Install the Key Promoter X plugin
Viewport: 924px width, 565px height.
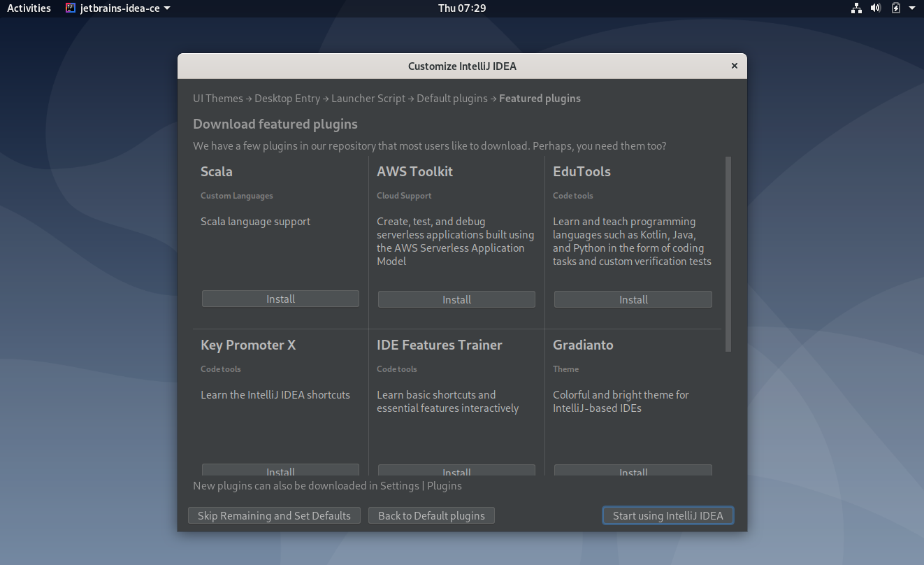coord(280,470)
